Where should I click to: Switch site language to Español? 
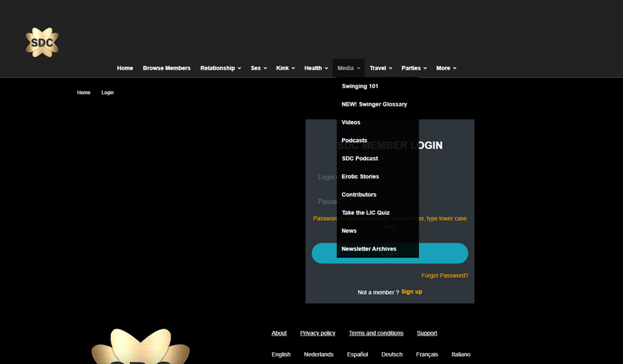(x=357, y=355)
